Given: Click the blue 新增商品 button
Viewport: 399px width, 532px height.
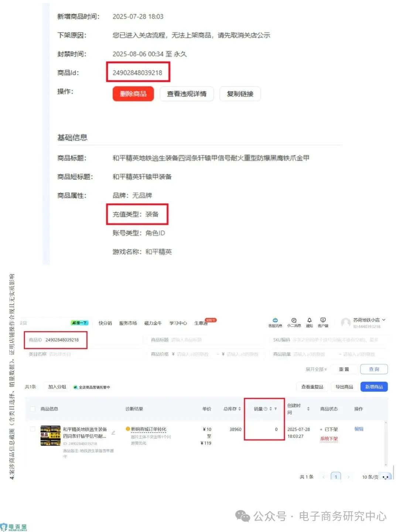Looking at the screenshot, I should point(374,387).
